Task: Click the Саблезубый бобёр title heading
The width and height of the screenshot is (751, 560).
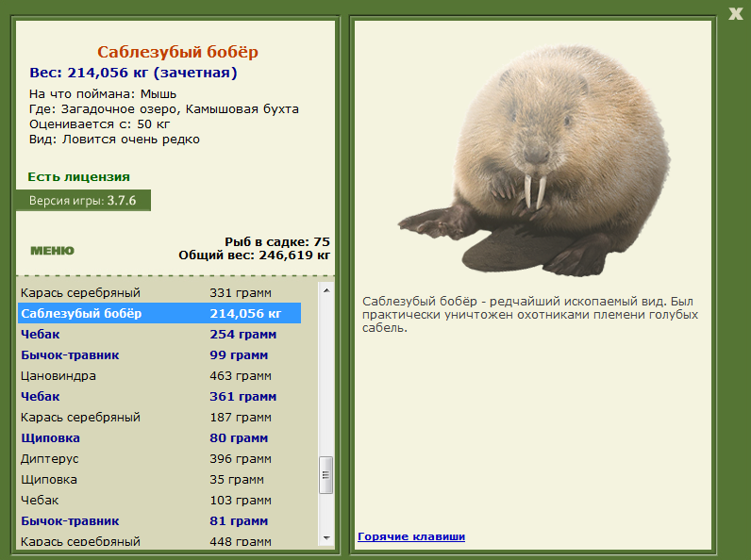Action: [x=177, y=52]
